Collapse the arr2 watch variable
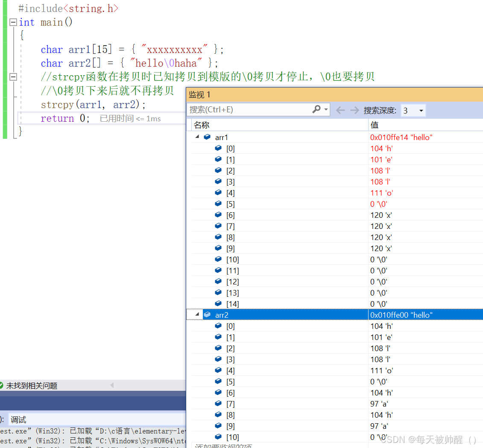 point(197,314)
